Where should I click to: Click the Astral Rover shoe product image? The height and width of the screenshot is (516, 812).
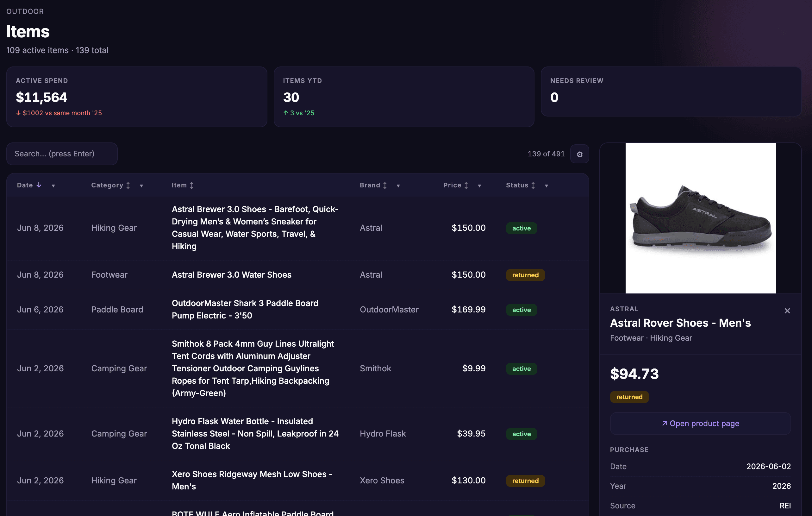(700, 218)
